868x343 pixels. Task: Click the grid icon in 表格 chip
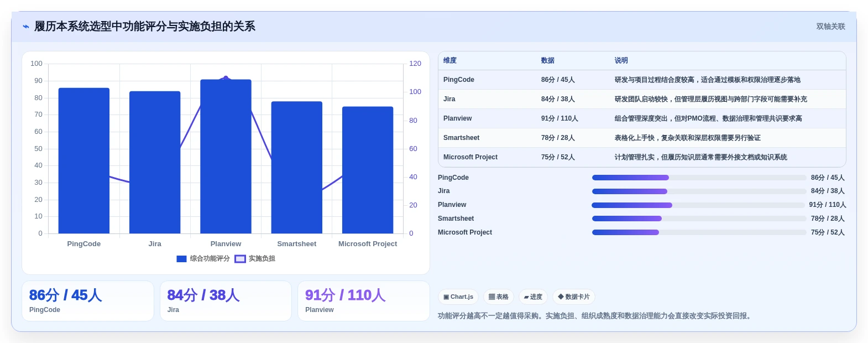[492, 297]
